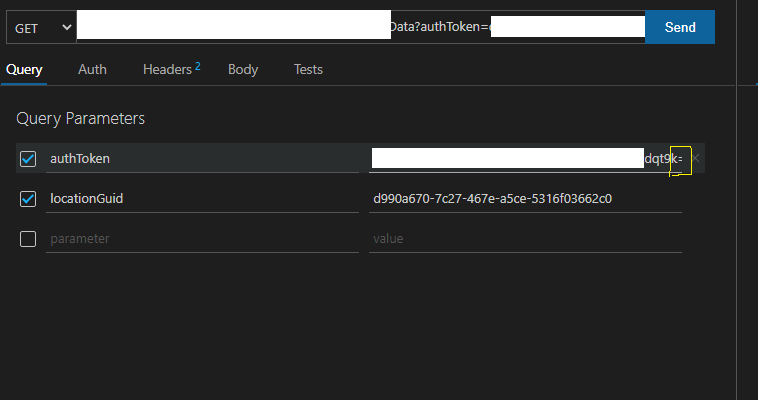
Task: Open the GET method dropdown
Action: pos(41,28)
